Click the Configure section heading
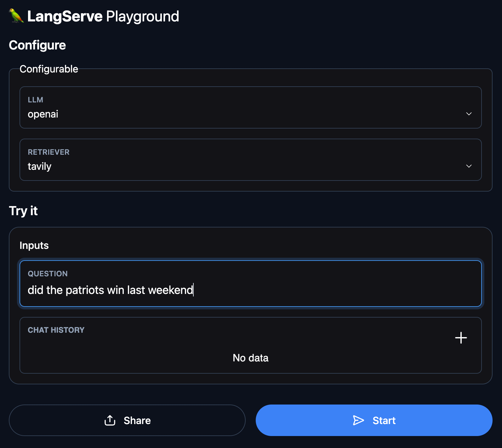 pyautogui.click(x=37, y=45)
